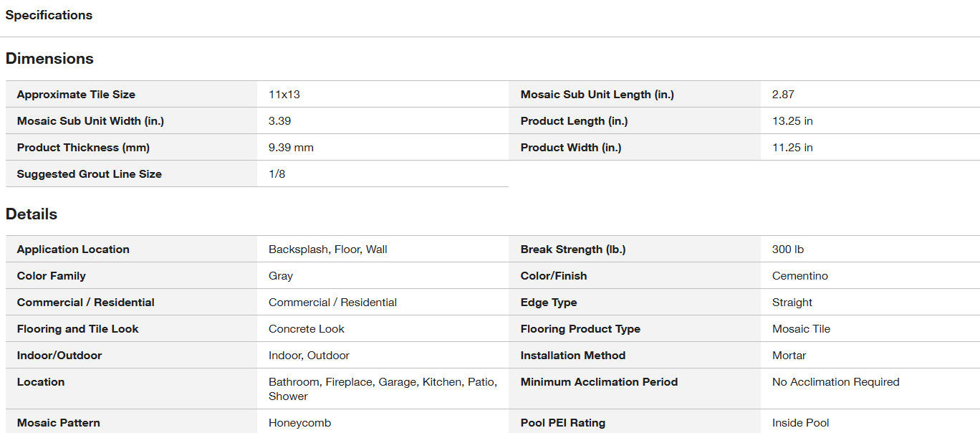
Task: Select the 'Approximate Tile Size' label
Action: pyautogui.click(x=76, y=95)
